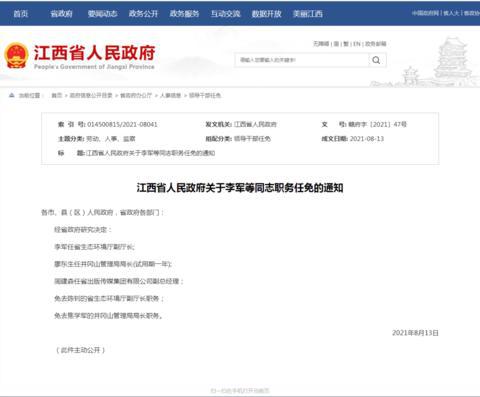Click the national emblem logo

coord(16,55)
